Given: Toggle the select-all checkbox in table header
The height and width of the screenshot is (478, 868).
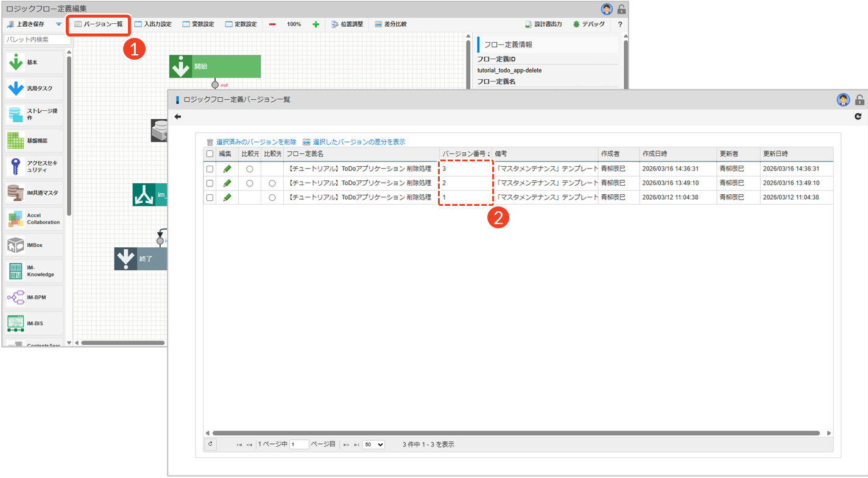Looking at the screenshot, I should point(210,154).
